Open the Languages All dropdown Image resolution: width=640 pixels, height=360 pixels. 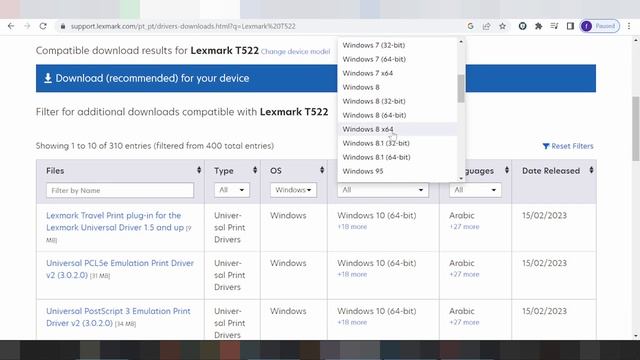tap(475, 190)
